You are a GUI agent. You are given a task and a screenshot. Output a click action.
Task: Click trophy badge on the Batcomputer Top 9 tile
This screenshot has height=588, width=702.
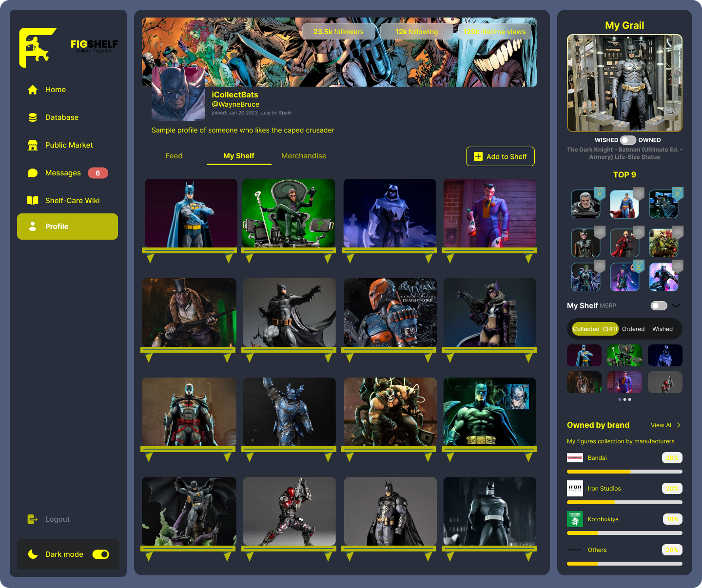click(x=678, y=193)
